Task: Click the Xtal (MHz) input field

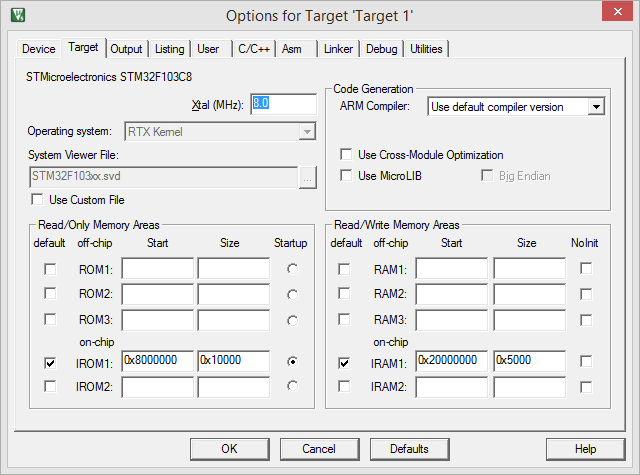Action: point(283,104)
